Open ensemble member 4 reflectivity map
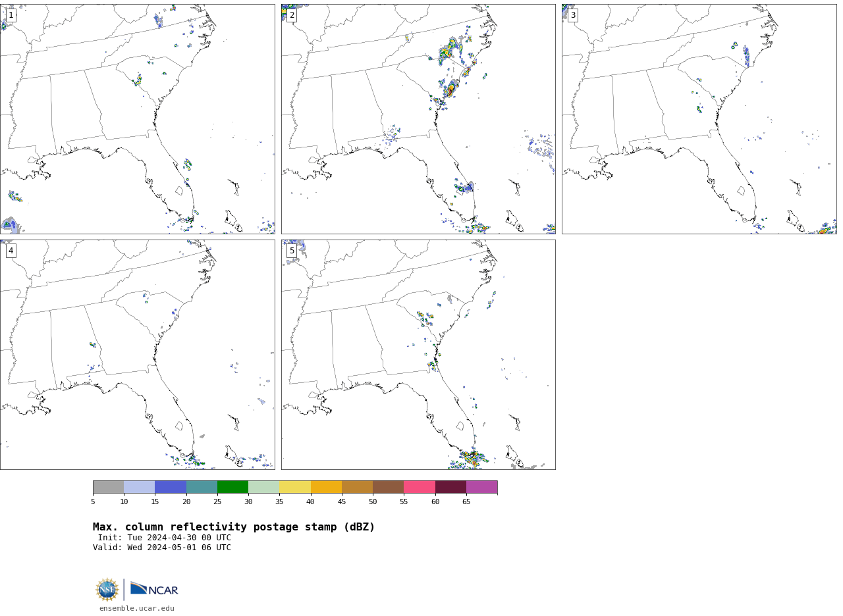The image size is (843, 616). click(x=138, y=355)
